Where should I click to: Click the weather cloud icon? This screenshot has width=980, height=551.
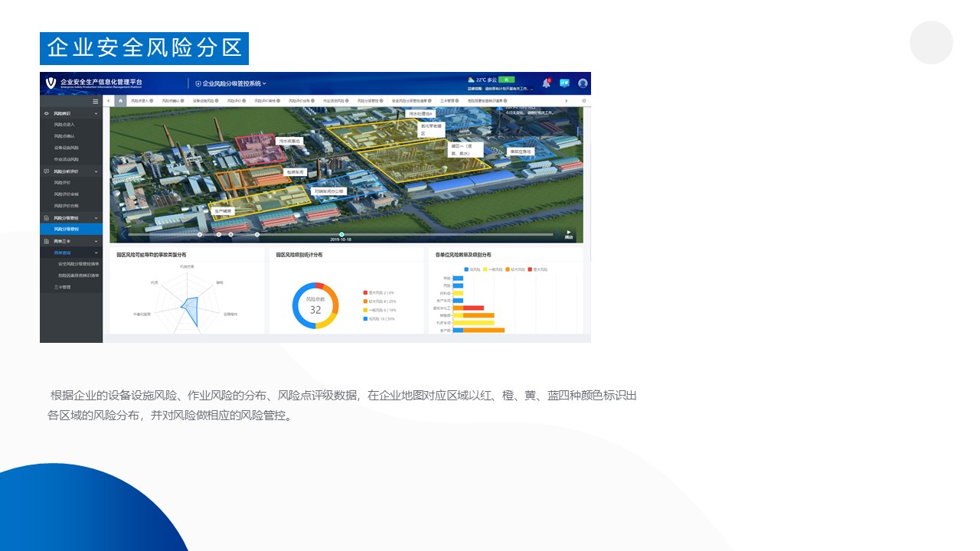471,80
